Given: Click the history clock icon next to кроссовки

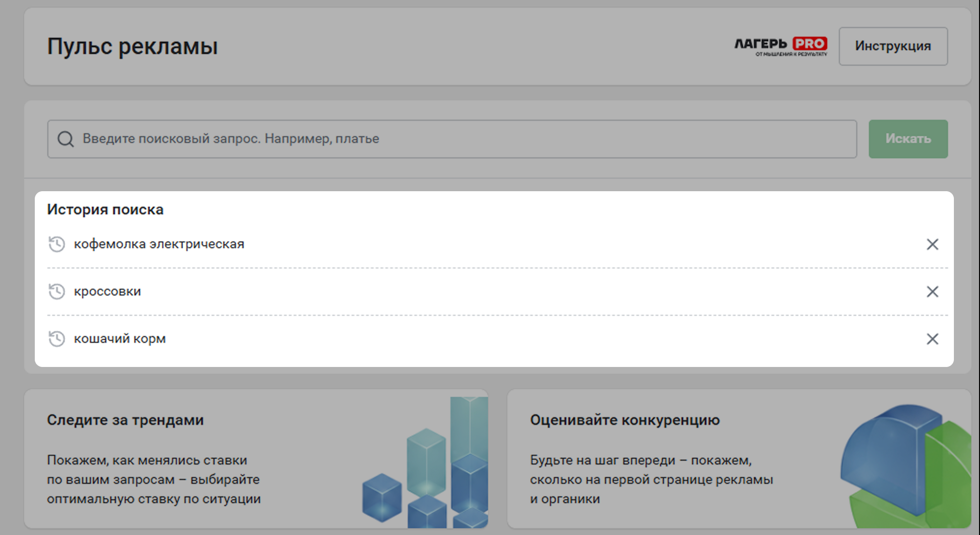Looking at the screenshot, I should 57,291.
